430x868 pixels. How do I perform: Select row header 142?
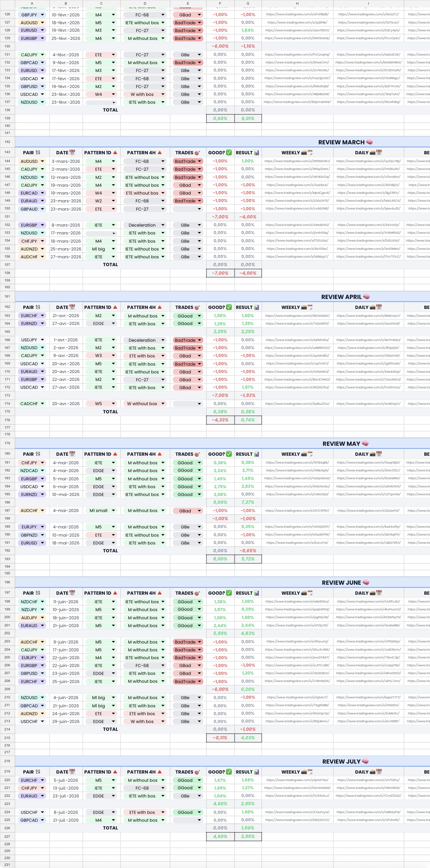tap(7, 142)
